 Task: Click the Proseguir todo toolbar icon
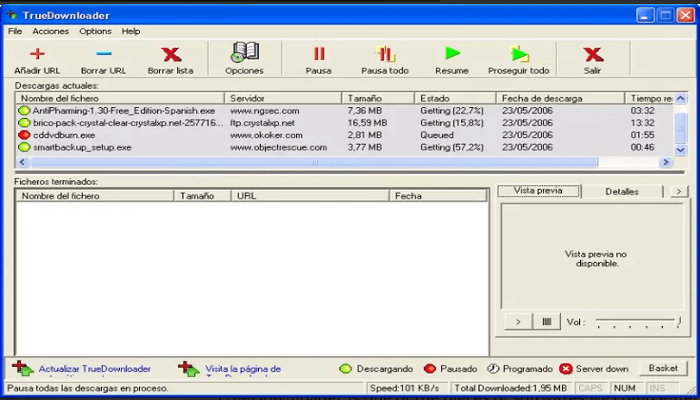[x=520, y=54]
